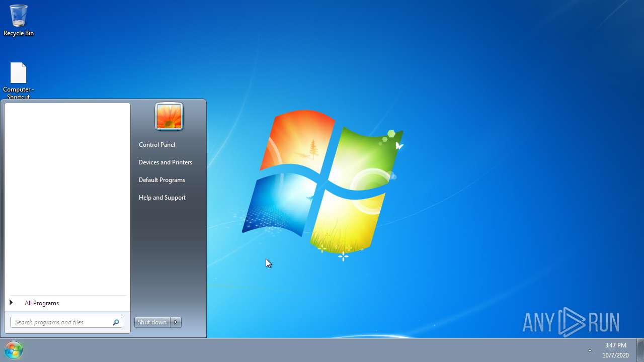The width and height of the screenshot is (644, 362).
Task: Click the search magnifier icon
Action: tap(116, 322)
